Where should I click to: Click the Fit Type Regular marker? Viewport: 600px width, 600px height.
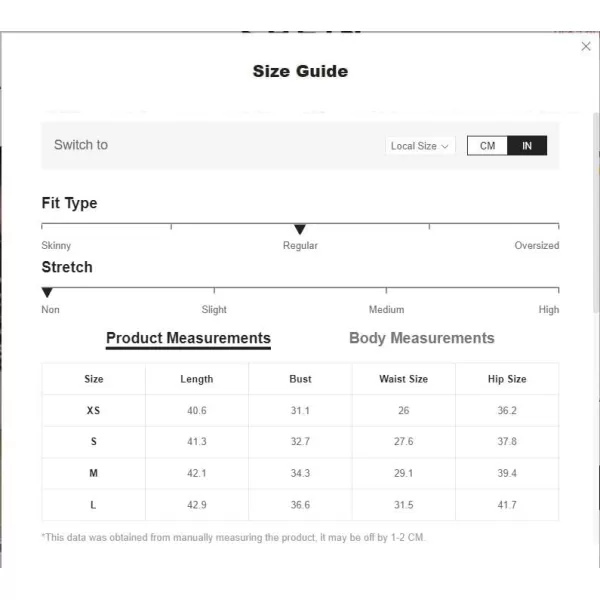coord(300,229)
